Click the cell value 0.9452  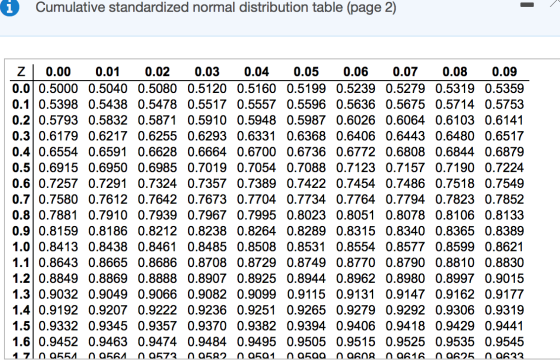tap(58, 342)
